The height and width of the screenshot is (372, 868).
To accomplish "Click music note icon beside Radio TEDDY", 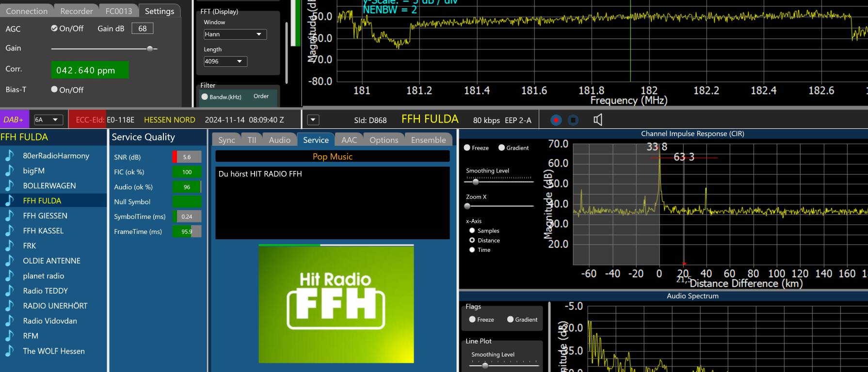I will (9, 291).
